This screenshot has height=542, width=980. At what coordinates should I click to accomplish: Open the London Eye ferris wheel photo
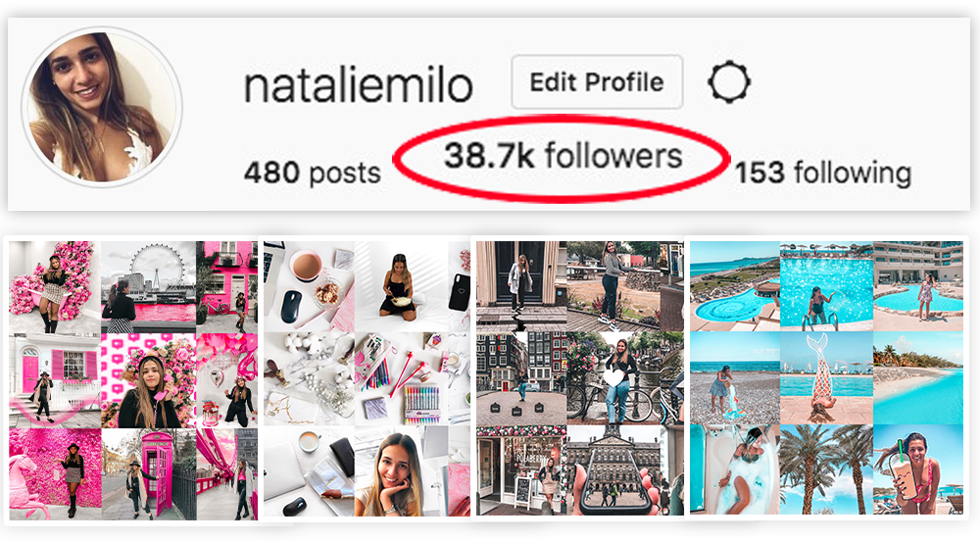[149, 287]
